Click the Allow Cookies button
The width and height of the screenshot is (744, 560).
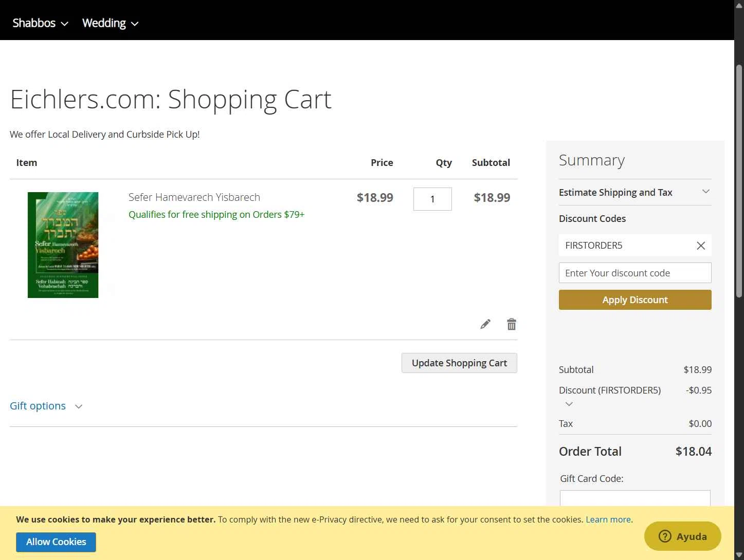(56, 542)
